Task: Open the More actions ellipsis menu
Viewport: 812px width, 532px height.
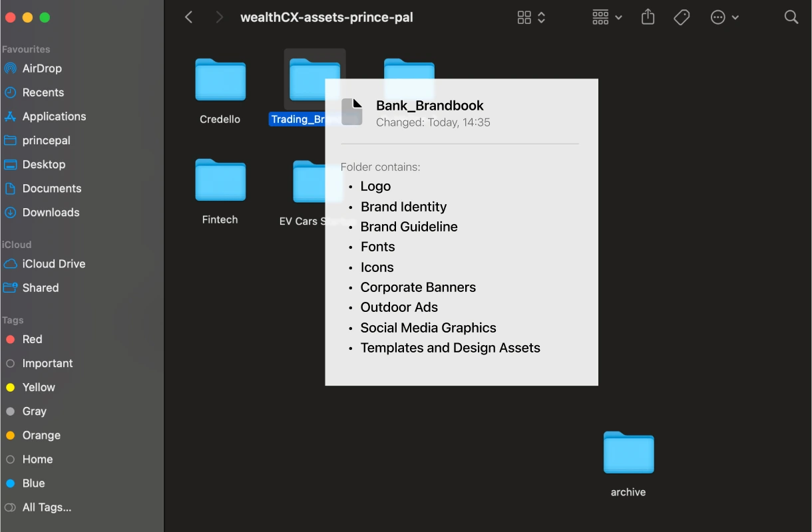Action: (x=724, y=17)
